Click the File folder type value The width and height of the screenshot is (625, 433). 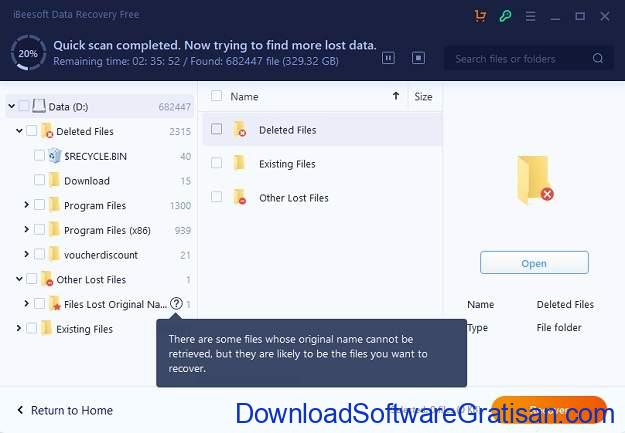(559, 328)
